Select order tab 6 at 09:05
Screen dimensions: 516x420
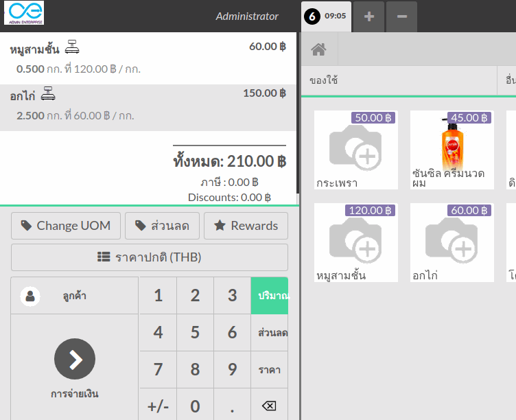[x=327, y=16]
